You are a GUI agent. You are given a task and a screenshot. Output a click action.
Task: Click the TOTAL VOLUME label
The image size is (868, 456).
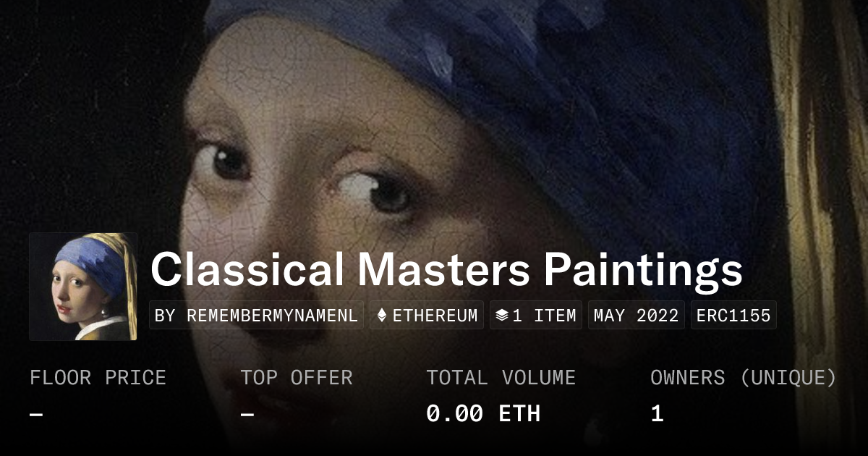click(501, 378)
